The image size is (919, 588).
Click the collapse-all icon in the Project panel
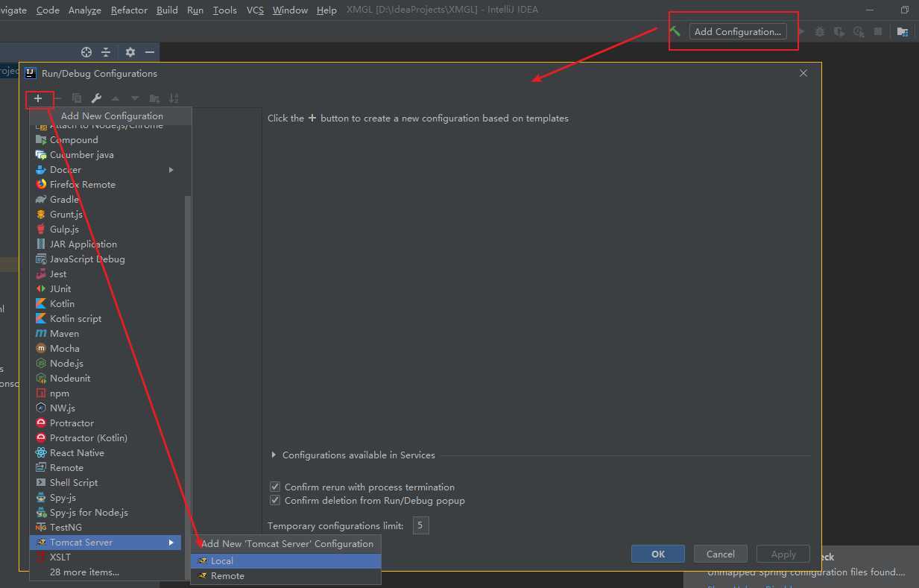click(x=106, y=52)
